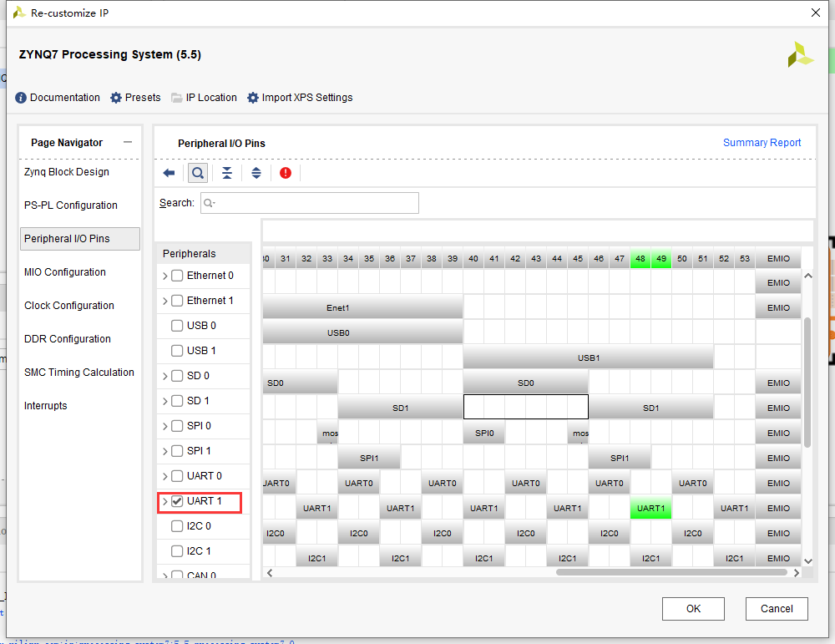Open the Summary Report link
This screenshot has height=644, width=835.
click(x=762, y=143)
